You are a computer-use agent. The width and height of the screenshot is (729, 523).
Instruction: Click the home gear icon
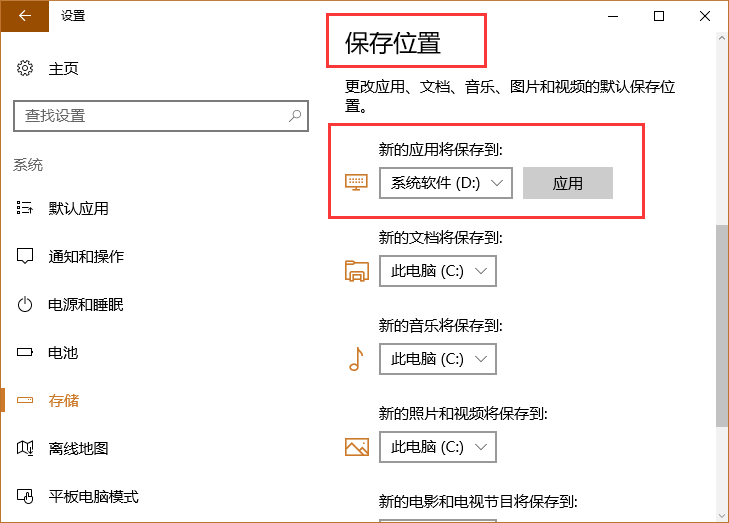coord(25,69)
